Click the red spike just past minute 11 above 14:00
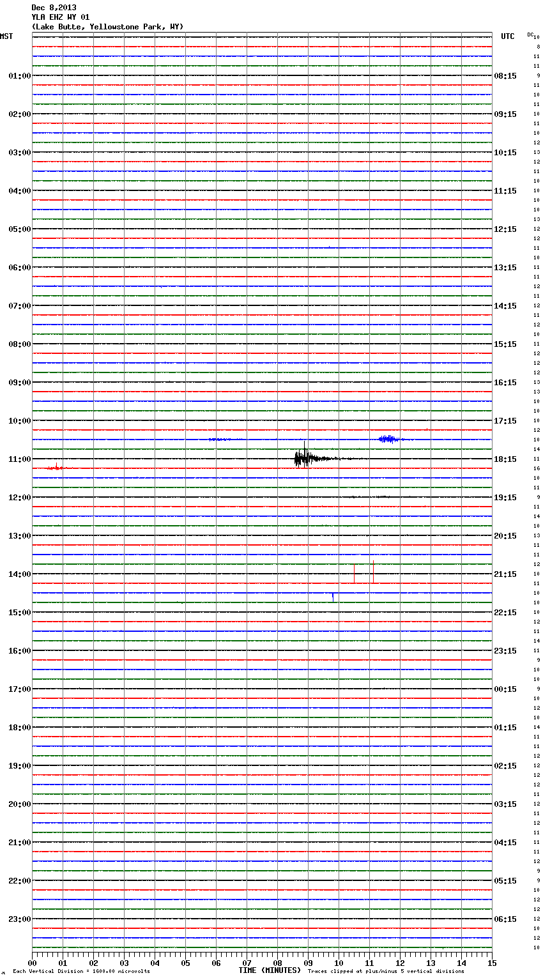Viewport: 543px width, 980px height. coord(373,572)
